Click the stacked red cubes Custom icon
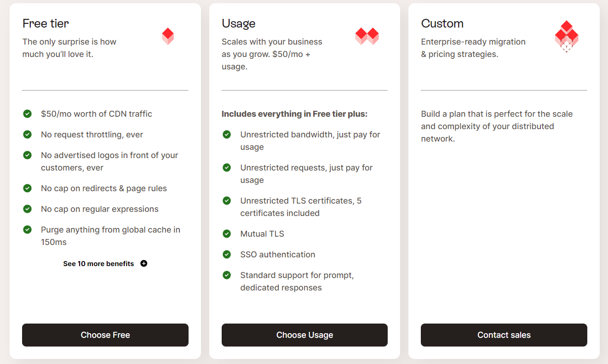The width and height of the screenshot is (608, 364). coord(566,36)
